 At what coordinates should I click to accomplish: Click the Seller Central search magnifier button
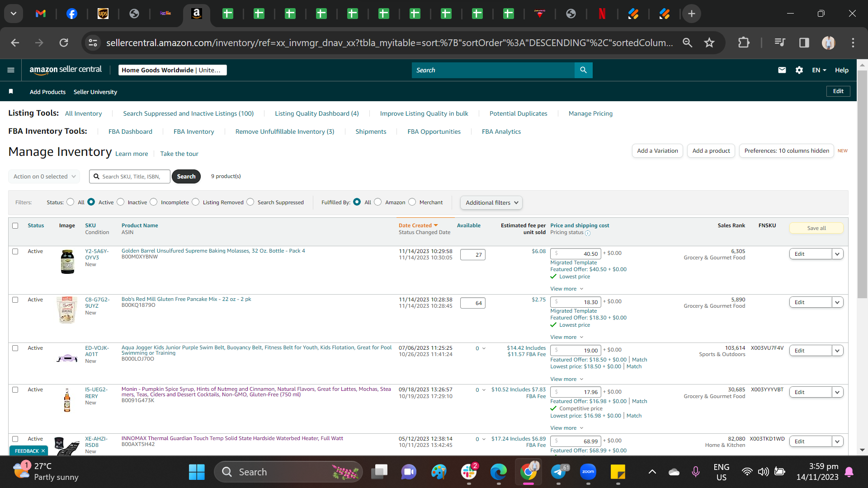click(583, 70)
